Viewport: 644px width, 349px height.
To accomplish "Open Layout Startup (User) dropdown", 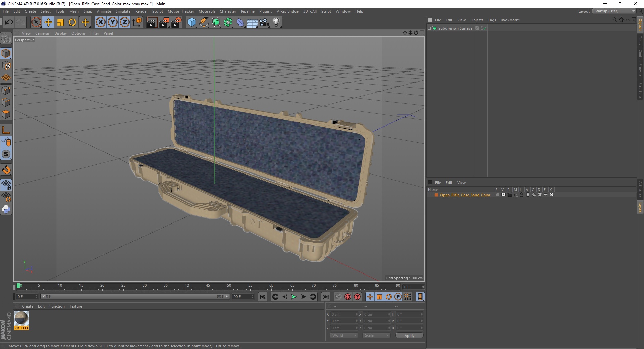I will [614, 11].
